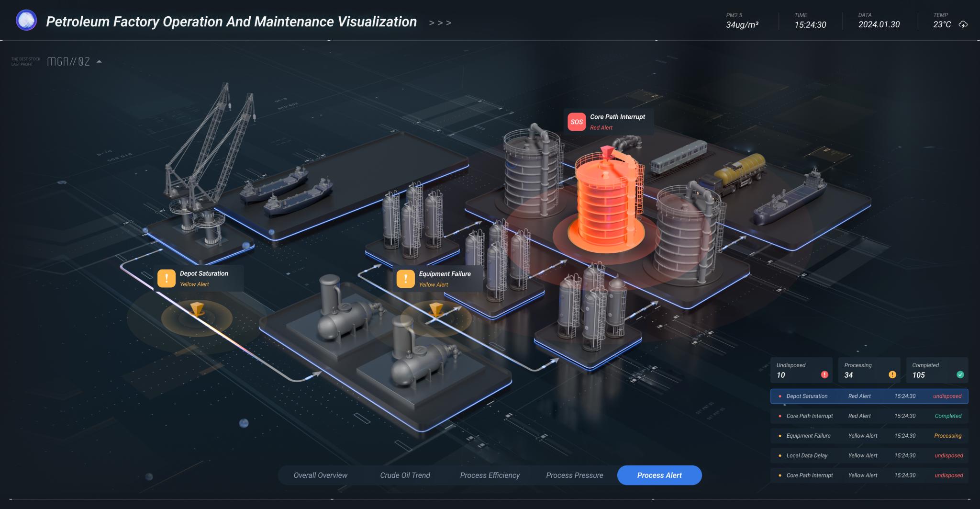Click the Process Alert button
Screen dimensions: 980x509
tap(659, 475)
